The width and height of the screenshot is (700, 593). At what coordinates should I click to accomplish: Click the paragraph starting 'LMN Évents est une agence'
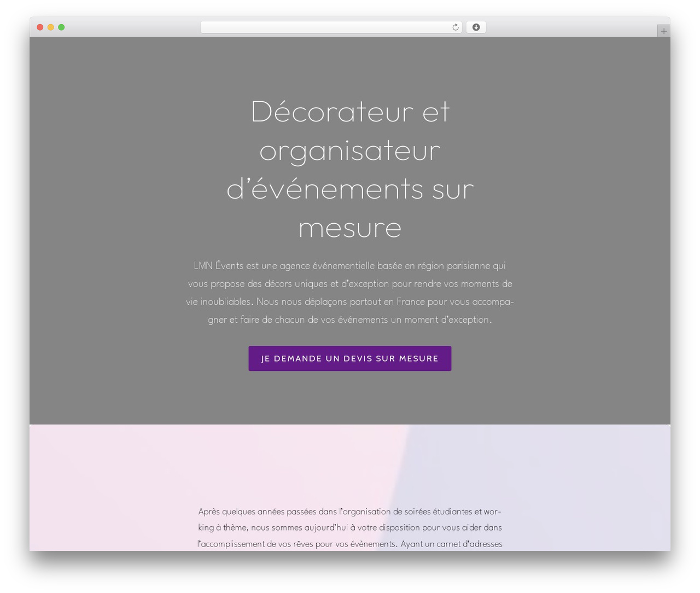350,293
